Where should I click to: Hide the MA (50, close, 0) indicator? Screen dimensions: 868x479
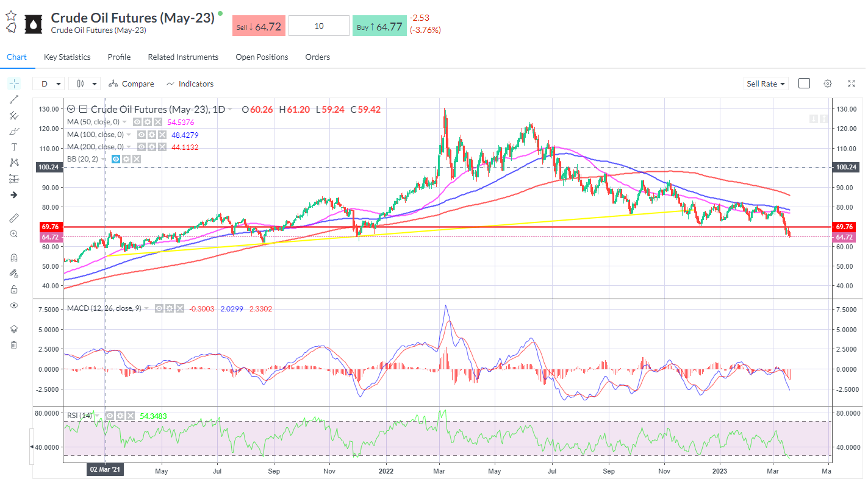pyautogui.click(x=137, y=121)
